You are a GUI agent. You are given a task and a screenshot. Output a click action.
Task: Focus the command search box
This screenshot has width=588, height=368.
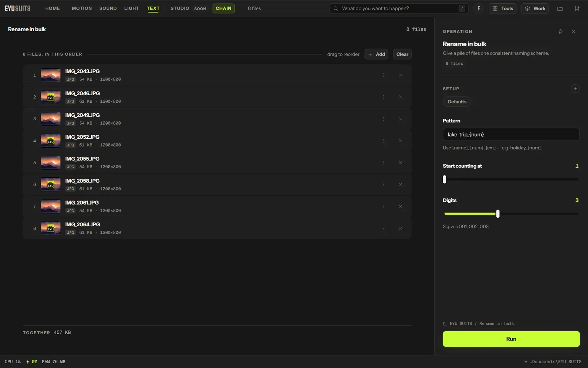coord(399,8)
